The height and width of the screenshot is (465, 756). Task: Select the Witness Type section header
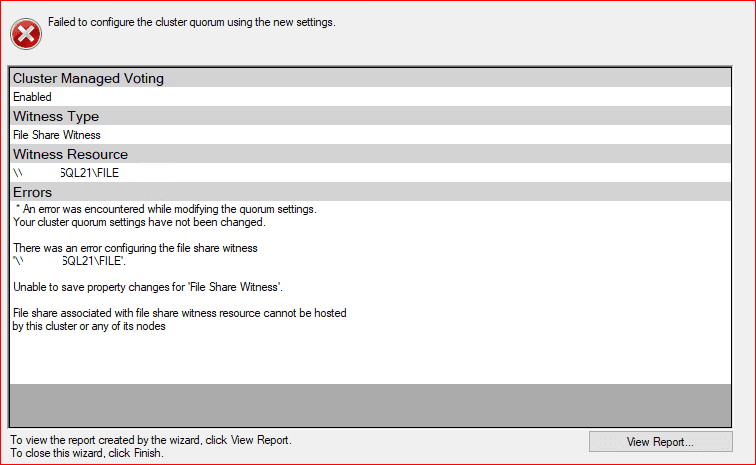55,116
